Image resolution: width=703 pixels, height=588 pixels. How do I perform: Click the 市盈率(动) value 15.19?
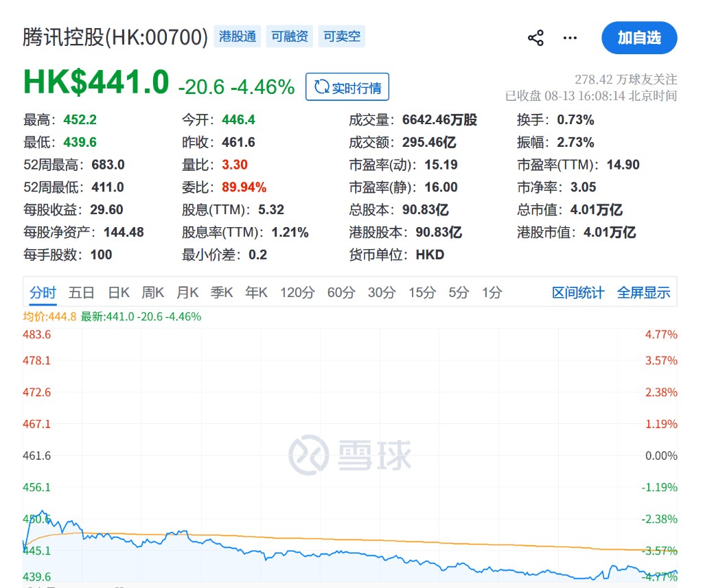[441, 165]
